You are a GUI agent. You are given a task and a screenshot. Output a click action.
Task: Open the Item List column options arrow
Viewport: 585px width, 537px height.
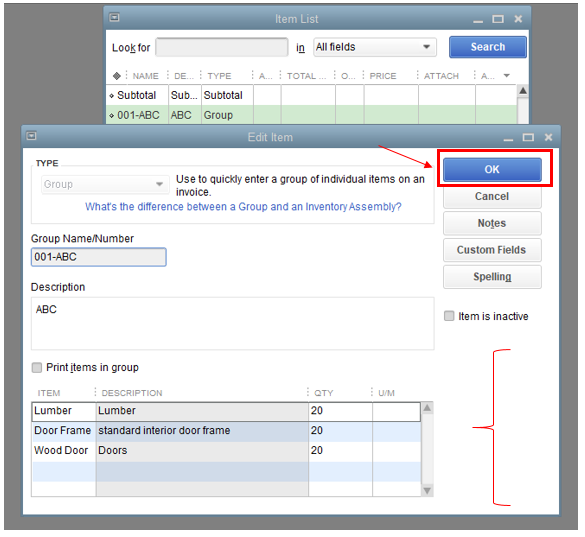[507, 76]
